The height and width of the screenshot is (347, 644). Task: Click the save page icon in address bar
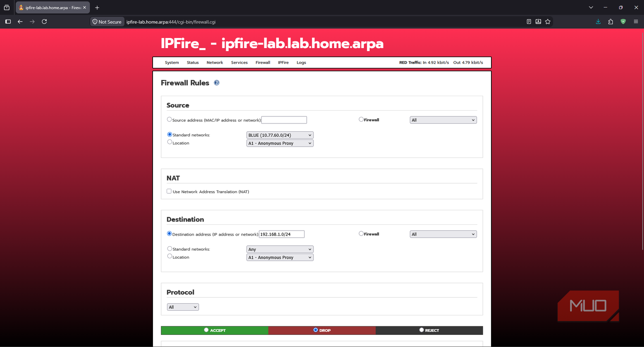coord(538,22)
